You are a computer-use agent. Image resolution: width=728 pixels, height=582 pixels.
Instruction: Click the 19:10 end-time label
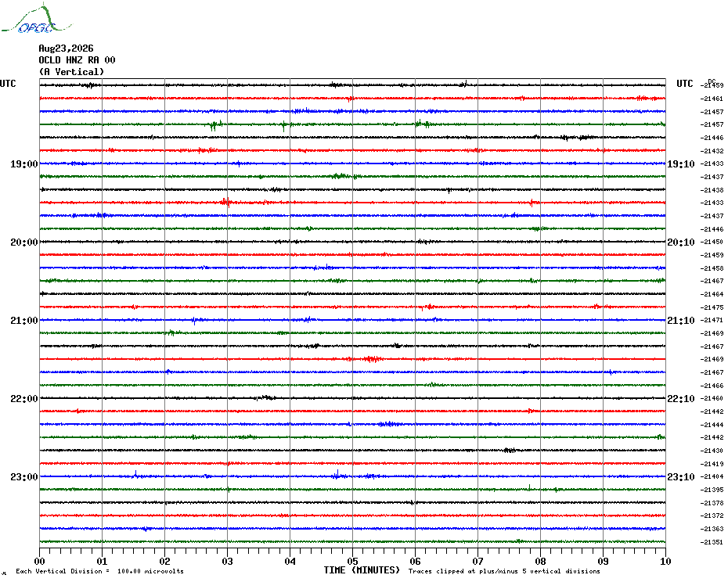tap(681, 163)
